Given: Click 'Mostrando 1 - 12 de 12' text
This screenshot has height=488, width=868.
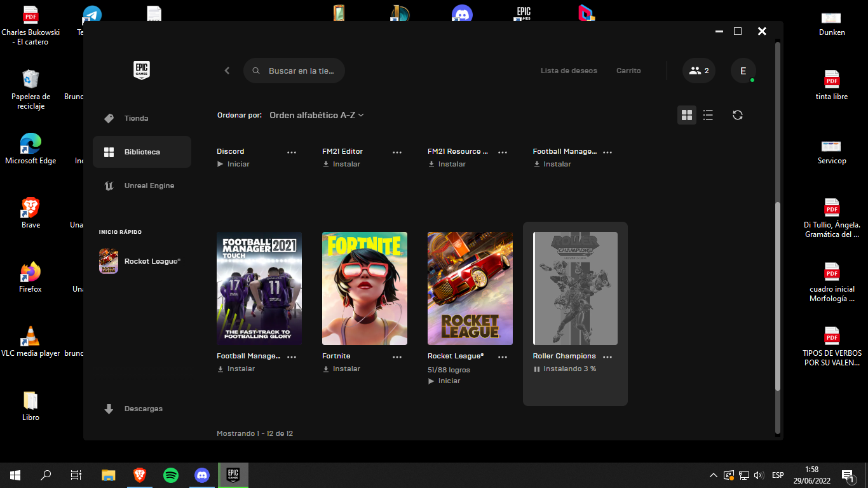Looking at the screenshot, I should pos(255,433).
